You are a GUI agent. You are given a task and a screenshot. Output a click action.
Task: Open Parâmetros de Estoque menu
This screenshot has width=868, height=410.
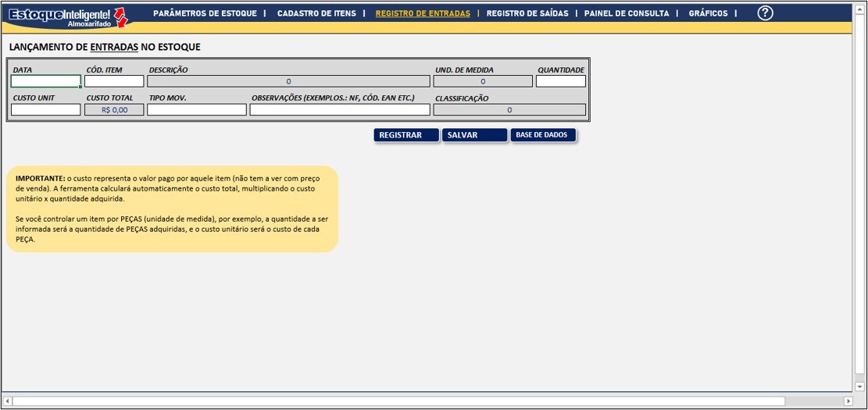tap(205, 13)
